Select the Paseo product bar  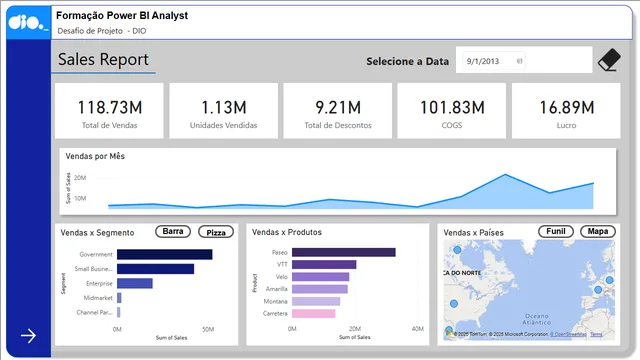tap(344, 252)
